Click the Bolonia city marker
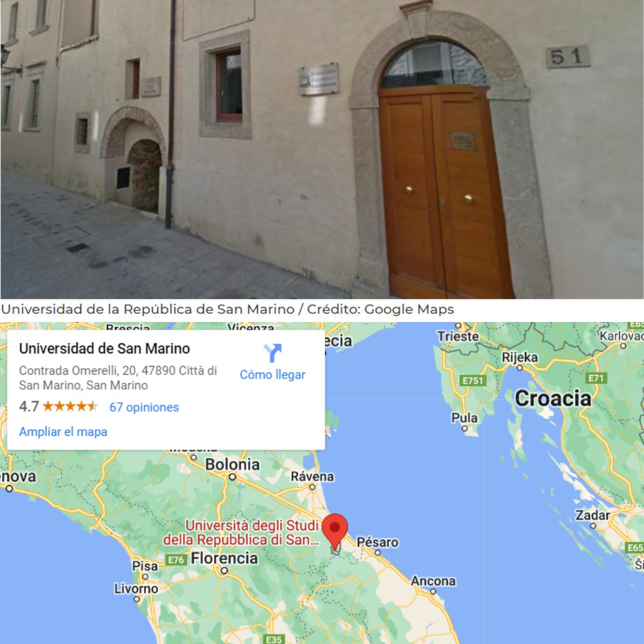 point(232,476)
